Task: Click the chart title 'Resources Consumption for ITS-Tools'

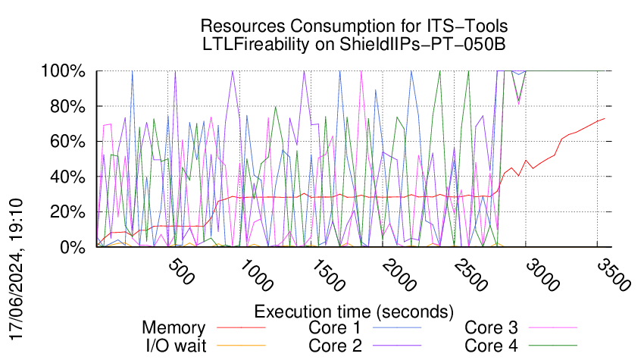Action: (354, 26)
